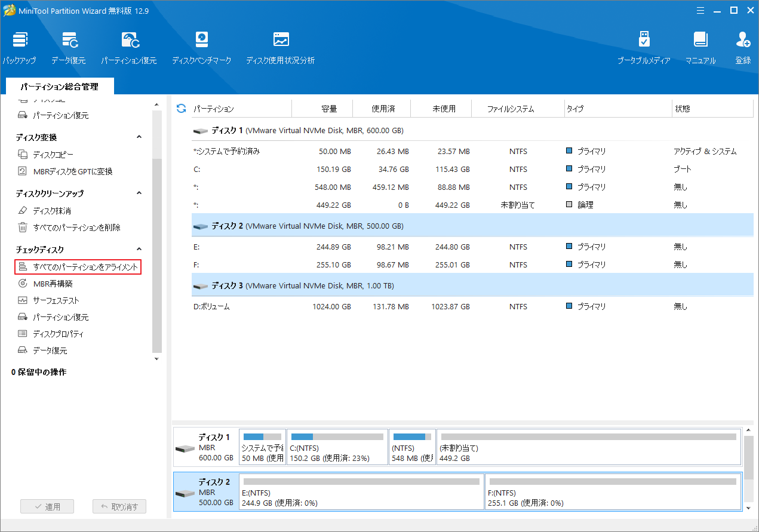759x532 pixels.
Task: Select MBRディスクをGPTに変換
Action: point(65,171)
